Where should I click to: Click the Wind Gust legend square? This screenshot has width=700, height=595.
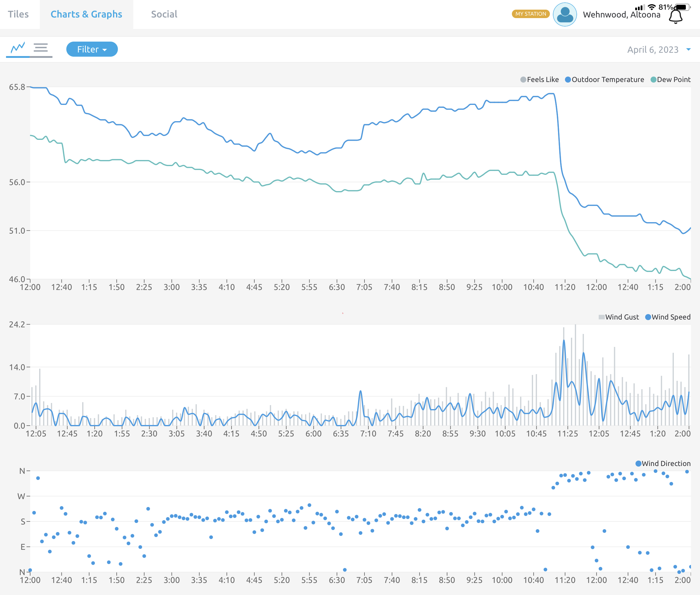pos(601,317)
